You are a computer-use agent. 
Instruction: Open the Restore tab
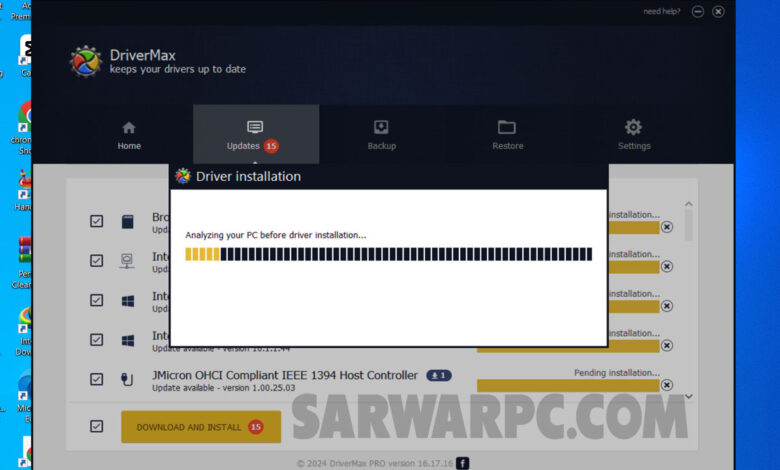tap(507, 135)
